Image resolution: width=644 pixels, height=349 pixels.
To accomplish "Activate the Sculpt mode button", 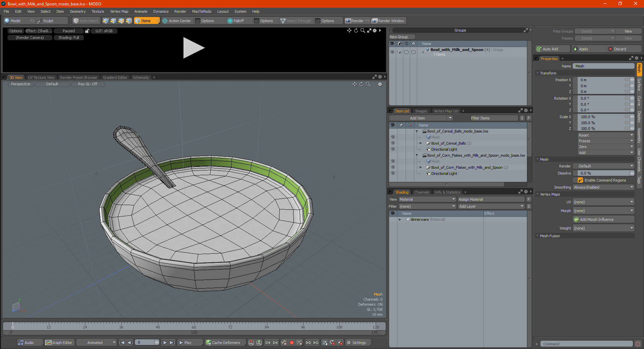I will (x=52, y=21).
